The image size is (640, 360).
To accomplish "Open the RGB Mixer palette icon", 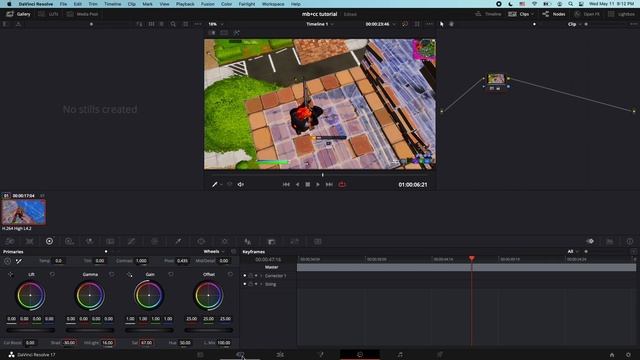I will click(89, 241).
